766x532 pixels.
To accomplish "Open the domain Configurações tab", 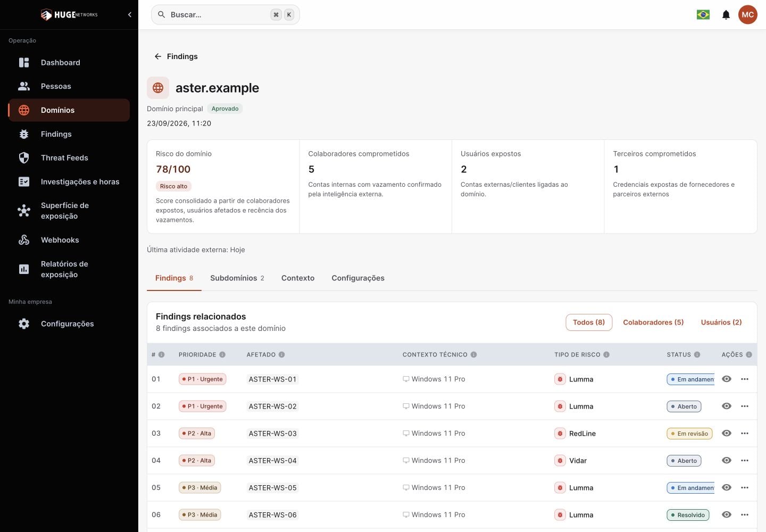I will point(358,278).
